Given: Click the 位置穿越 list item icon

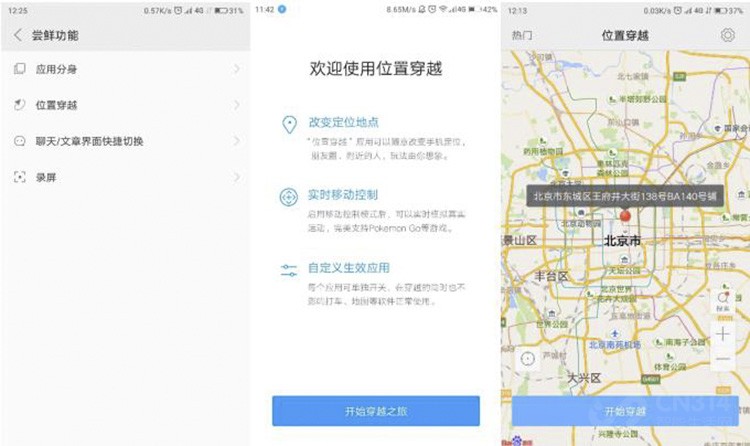Looking at the screenshot, I should [19, 105].
